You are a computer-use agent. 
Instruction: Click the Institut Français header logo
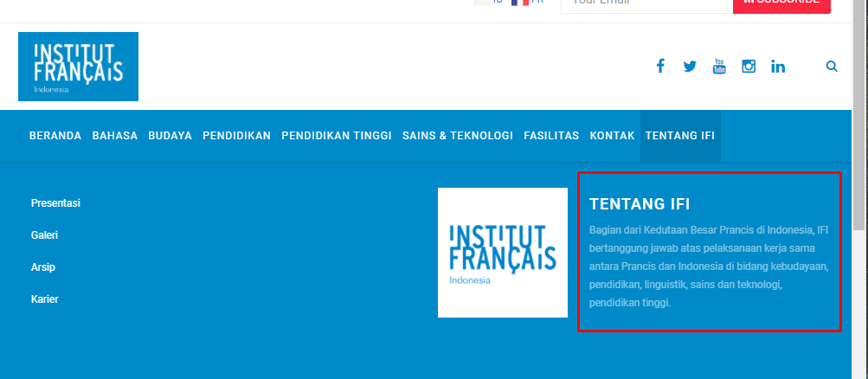click(78, 67)
